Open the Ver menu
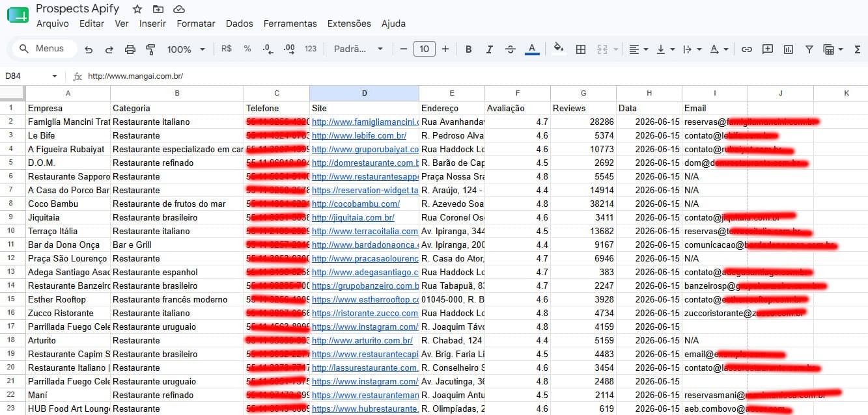Screen dimensions: 868x415 click(122, 23)
